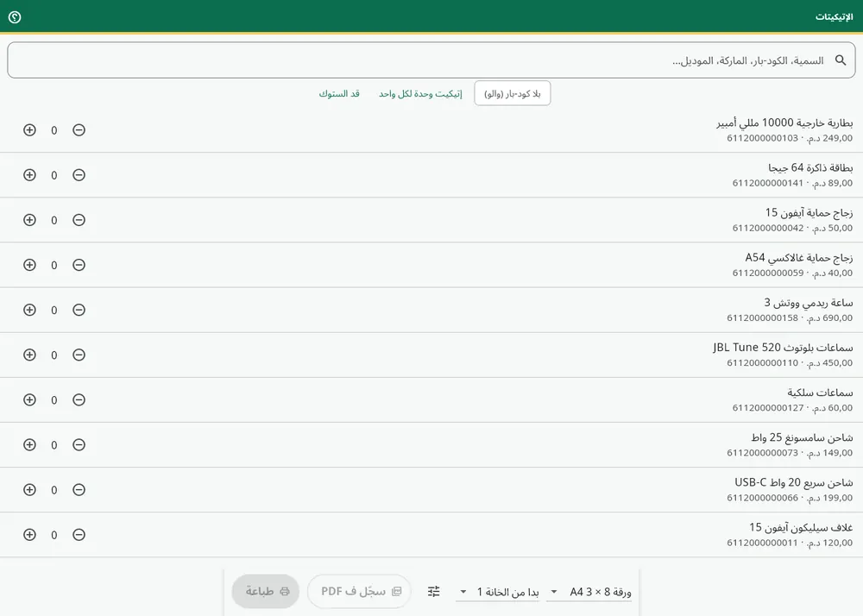Image resolution: width=863 pixels, height=616 pixels.
Task: Select product شاحن سامسونغ 25 واط
Action: (431, 445)
